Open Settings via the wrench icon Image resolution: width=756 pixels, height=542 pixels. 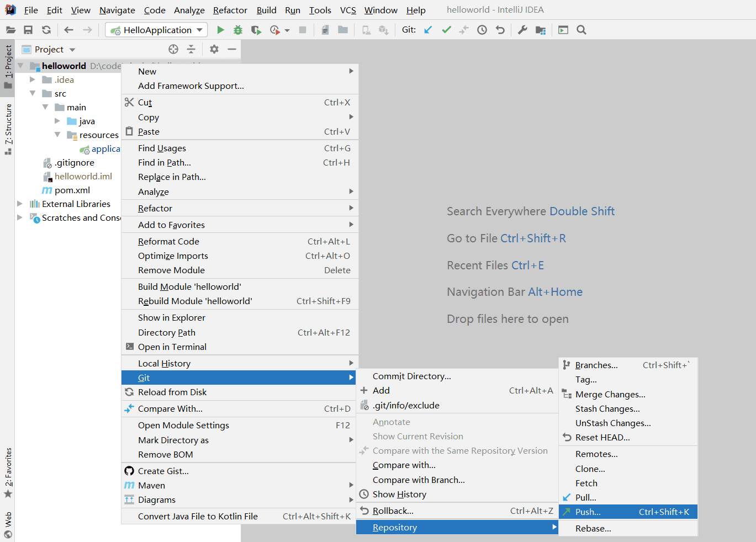[x=522, y=30]
